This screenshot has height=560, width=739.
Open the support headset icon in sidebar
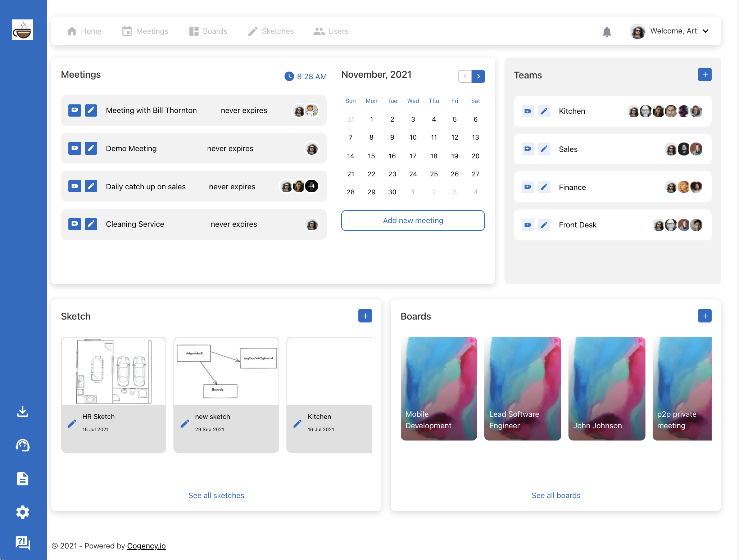23,445
